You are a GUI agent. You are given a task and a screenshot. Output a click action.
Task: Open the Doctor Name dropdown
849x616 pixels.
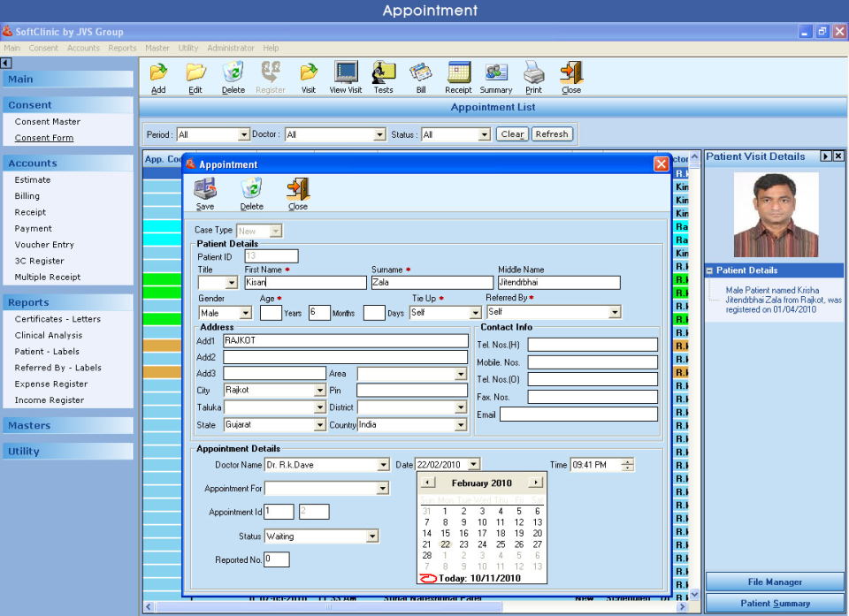[383, 464]
